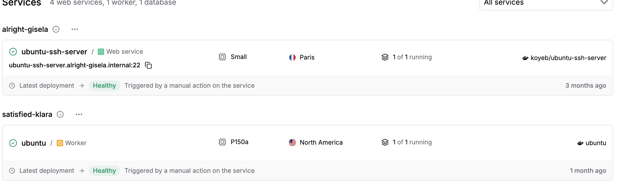Open the ubuntu worker service
The height and width of the screenshot is (189, 644).
tap(34, 143)
